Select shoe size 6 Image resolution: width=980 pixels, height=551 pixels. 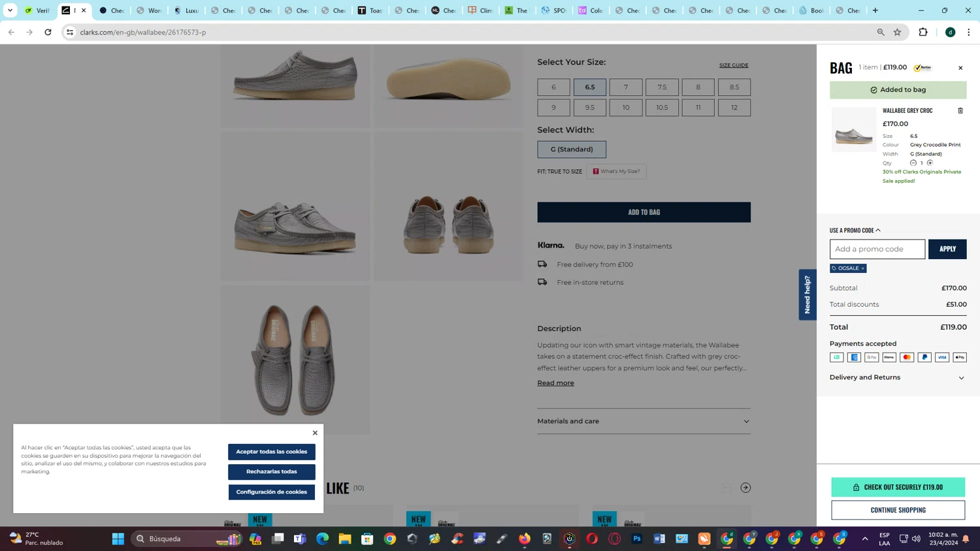tap(553, 87)
